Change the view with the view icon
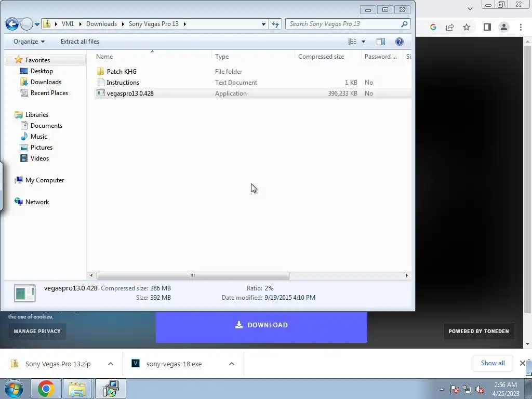The height and width of the screenshot is (399, 532). pos(352,42)
